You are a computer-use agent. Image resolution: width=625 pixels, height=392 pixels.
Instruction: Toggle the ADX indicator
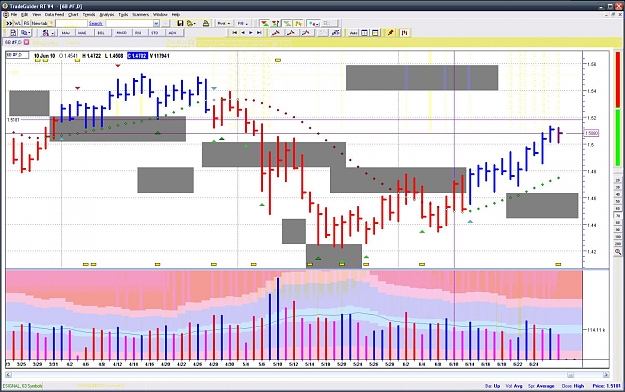[x=173, y=33]
